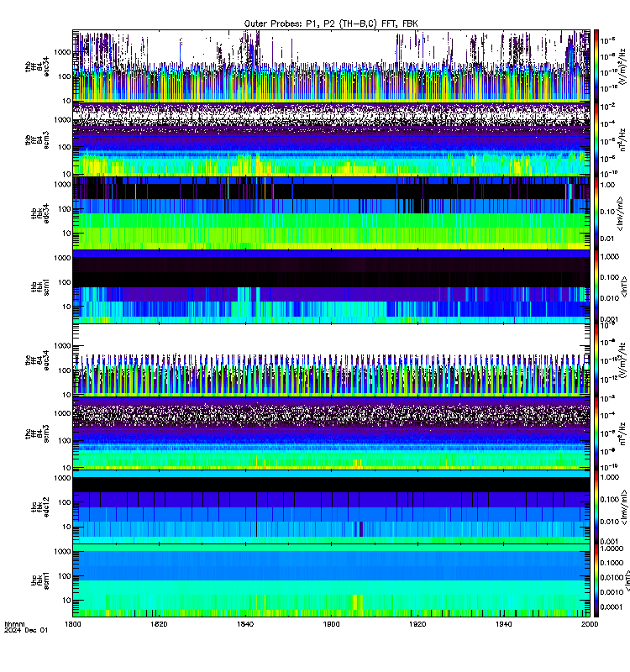Click the '<|mV/m|>' unit label of thc edc12 color bar

point(623,507)
